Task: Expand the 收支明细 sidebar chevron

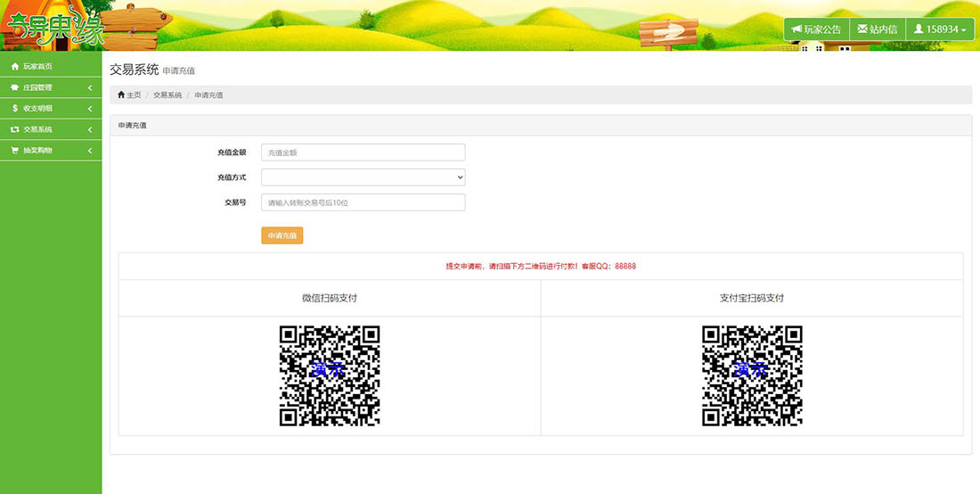Action: click(90, 108)
